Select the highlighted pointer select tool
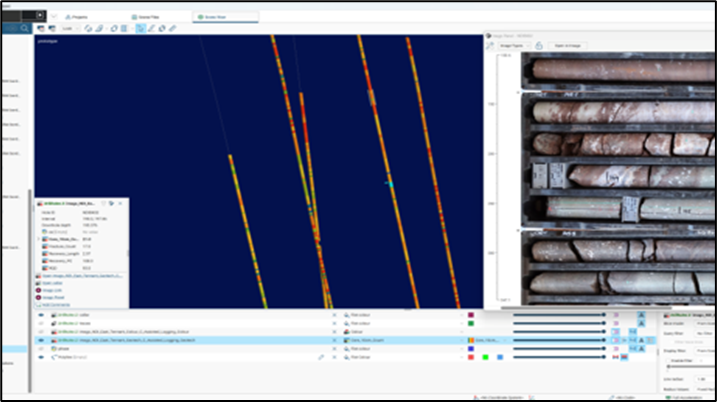The image size is (717, 402). (x=140, y=28)
